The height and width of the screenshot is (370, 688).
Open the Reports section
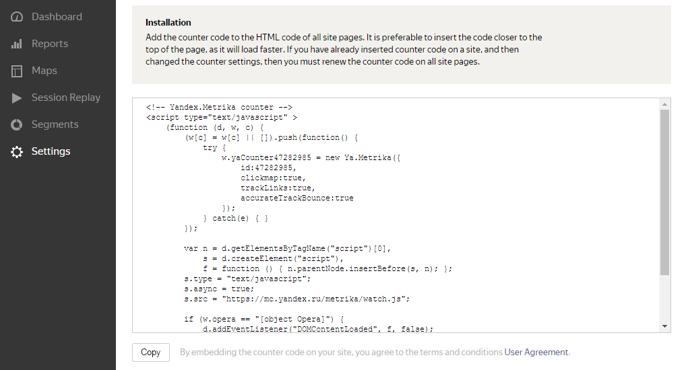(50, 43)
